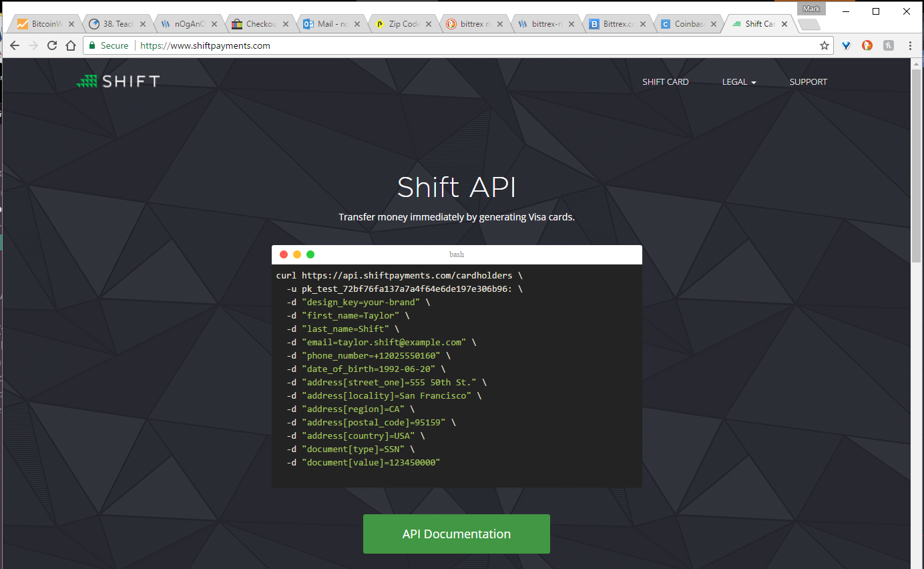Click the address[region]=CA line
The image size is (924, 569).
pos(351,409)
